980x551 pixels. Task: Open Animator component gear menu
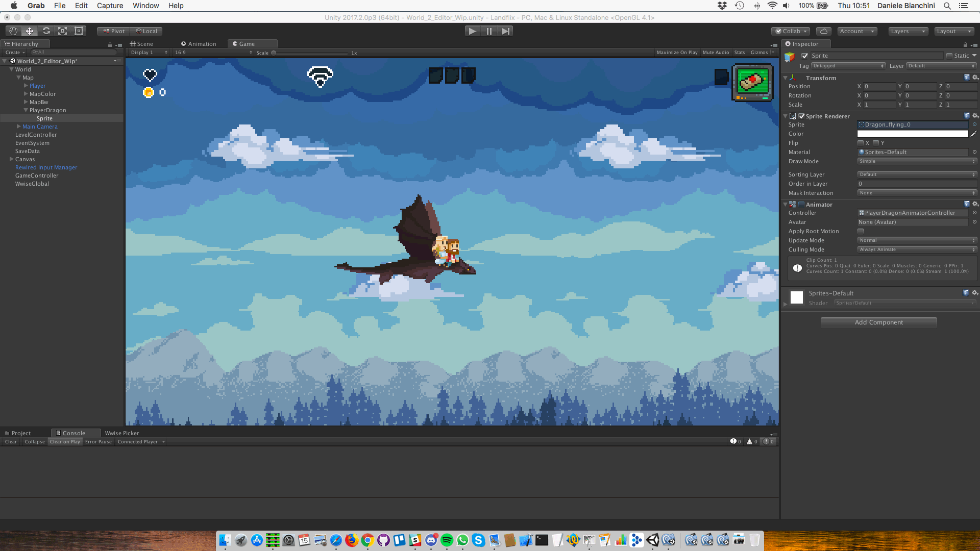[x=975, y=204]
